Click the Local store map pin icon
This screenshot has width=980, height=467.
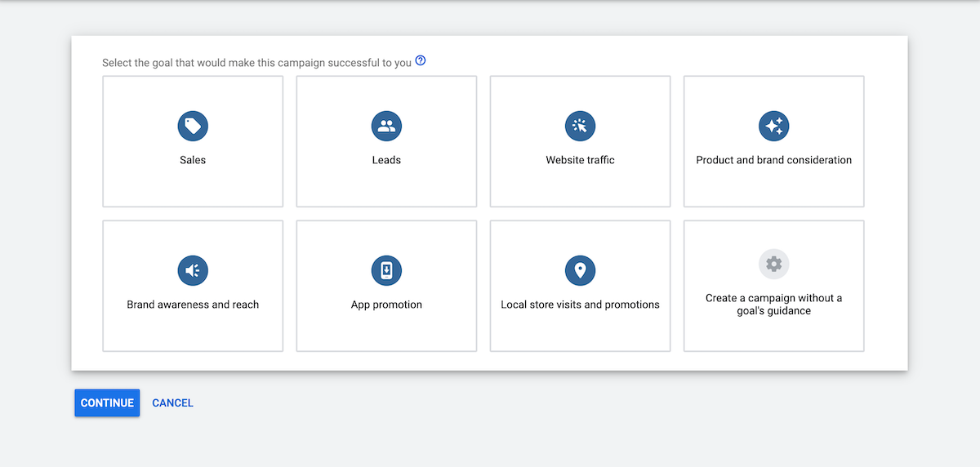[x=580, y=270]
